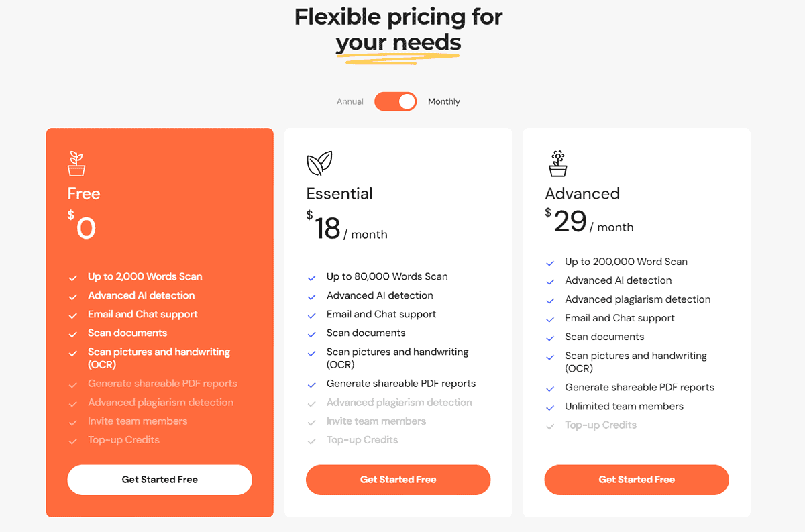
Task: Click Generate shareable PDF reports in Essential plan
Action: [401, 384]
